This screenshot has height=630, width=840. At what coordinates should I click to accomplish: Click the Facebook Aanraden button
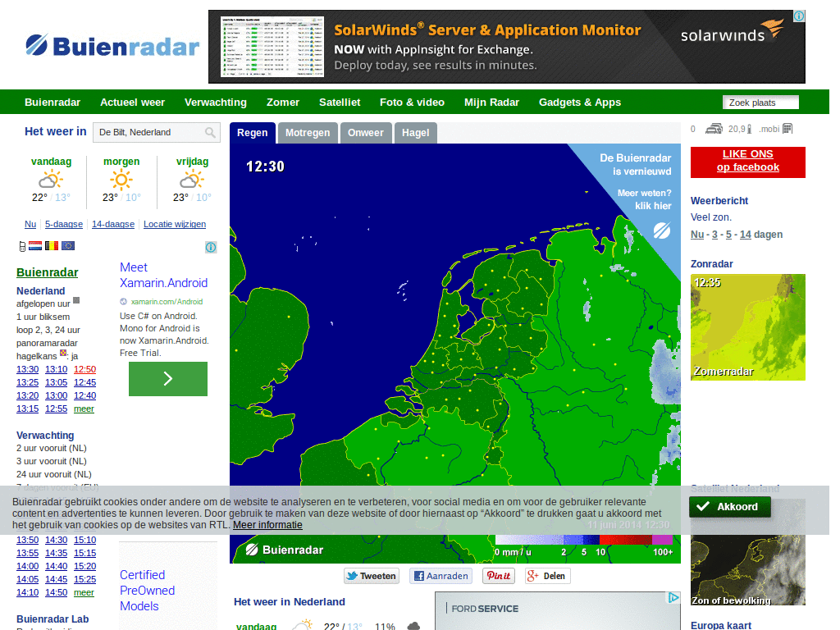(441, 576)
